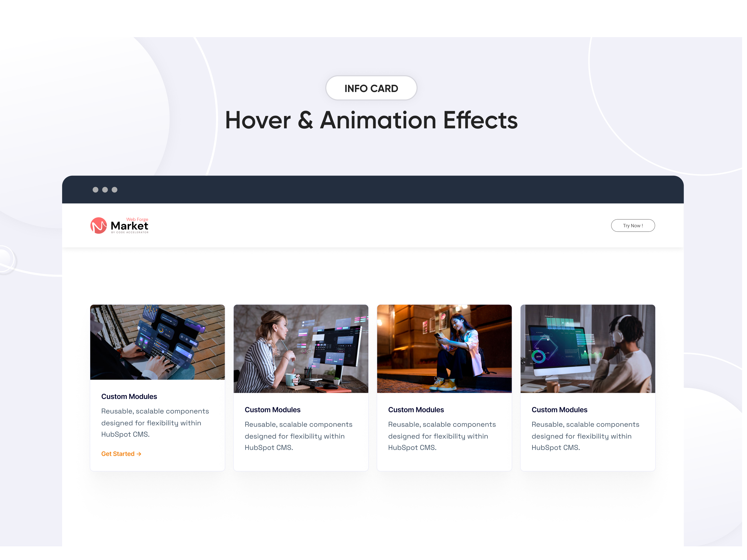Click the pink M emblem in the header
747x560 pixels.
99,225
